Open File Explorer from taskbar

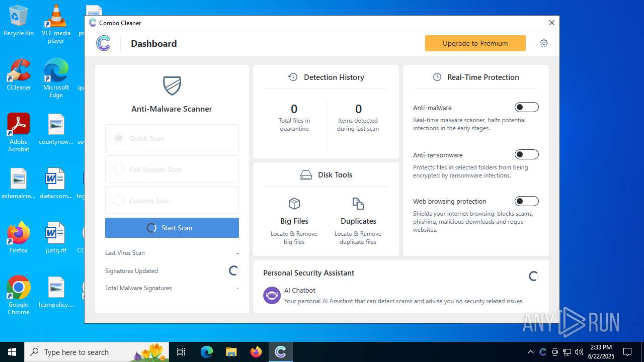point(231,352)
